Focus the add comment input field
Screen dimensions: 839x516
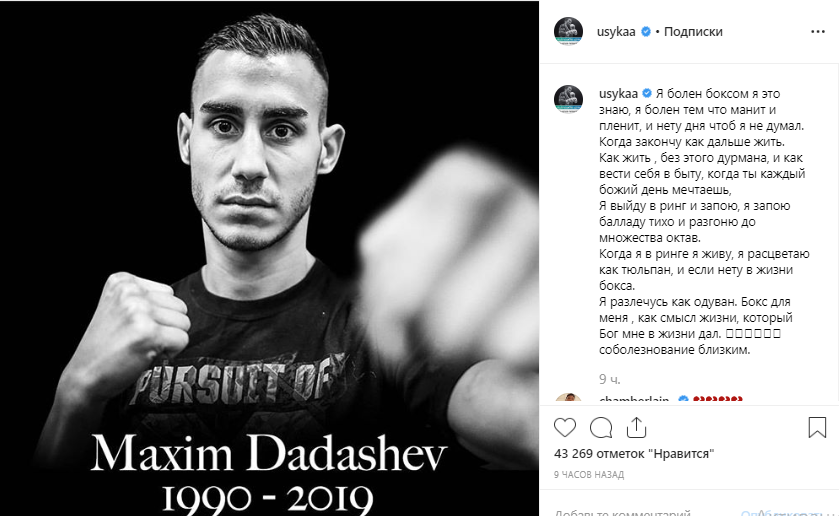pos(642,512)
